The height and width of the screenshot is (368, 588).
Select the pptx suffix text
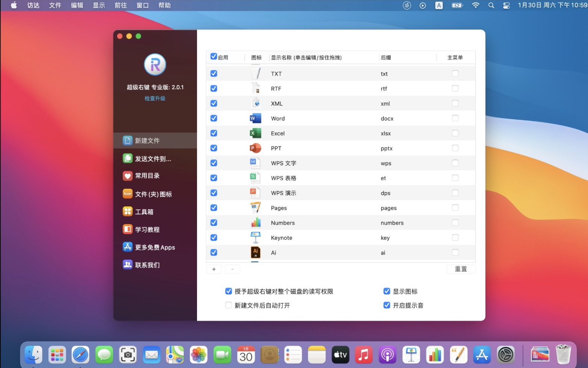pyautogui.click(x=386, y=148)
